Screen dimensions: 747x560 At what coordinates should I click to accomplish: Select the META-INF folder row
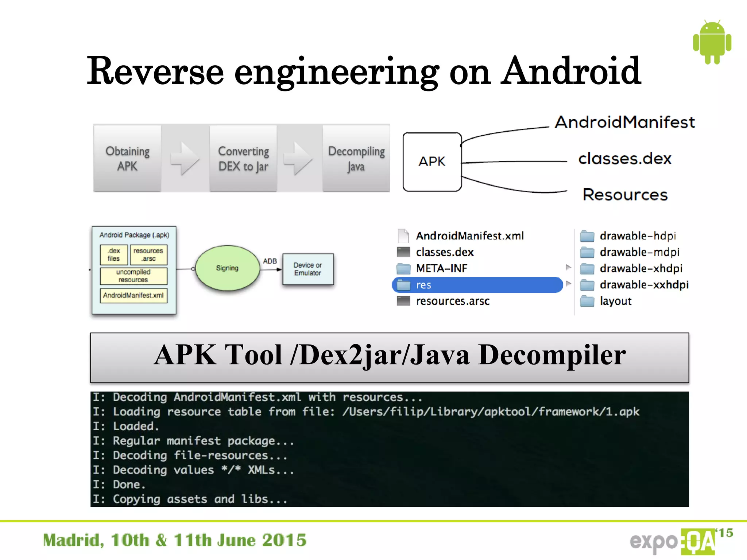[x=441, y=268]
